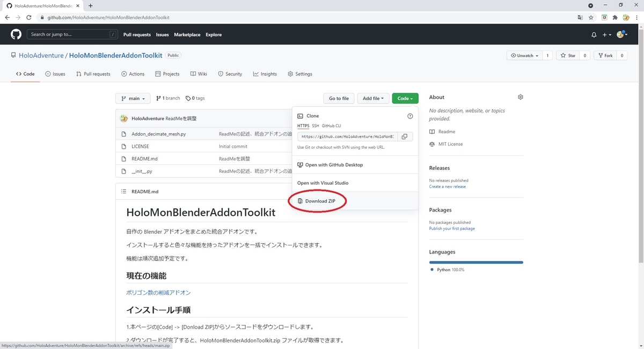
Task: Click the clone URL text field
Action: coord(347,136)
